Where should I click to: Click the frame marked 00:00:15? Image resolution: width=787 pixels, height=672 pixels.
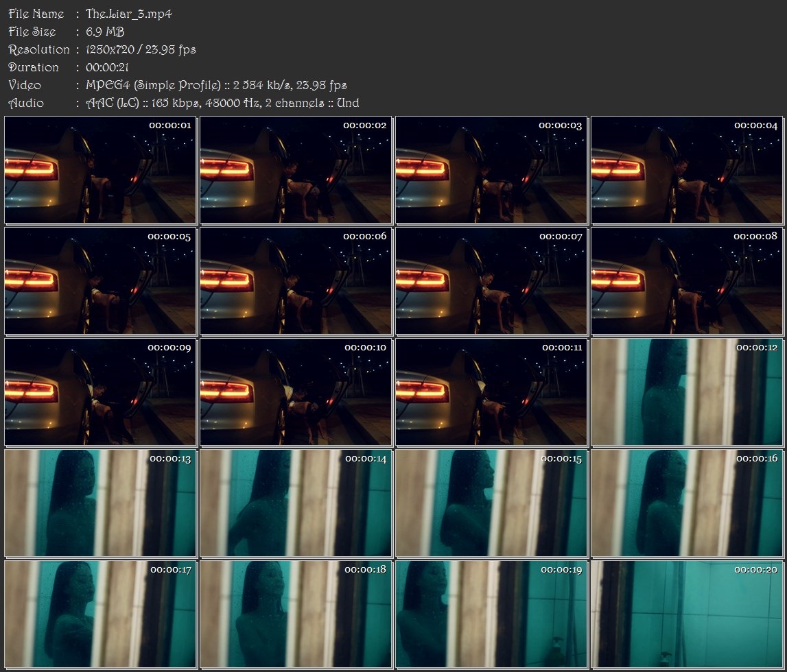491,503
